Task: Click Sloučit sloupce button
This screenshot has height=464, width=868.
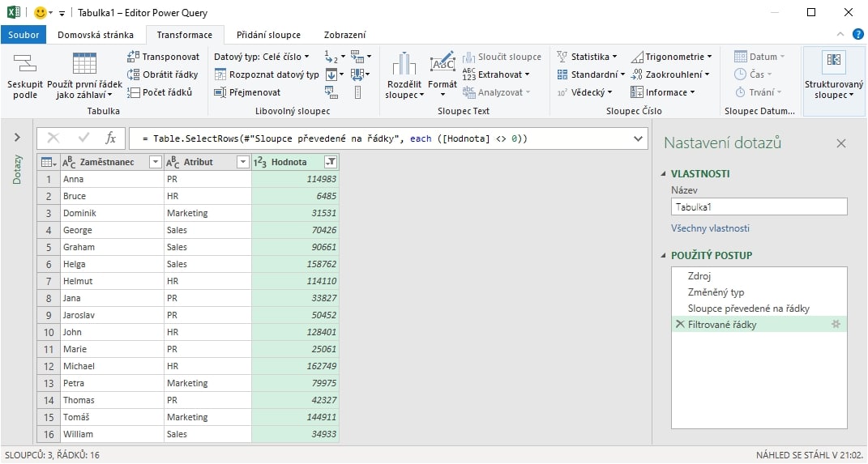Action: point(502,57)
